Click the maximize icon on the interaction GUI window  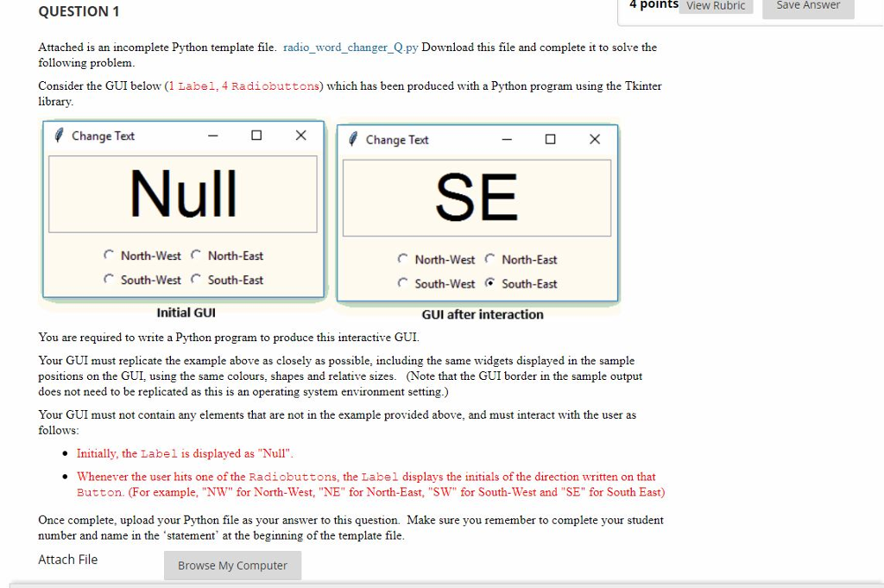[x=550, y=139]
